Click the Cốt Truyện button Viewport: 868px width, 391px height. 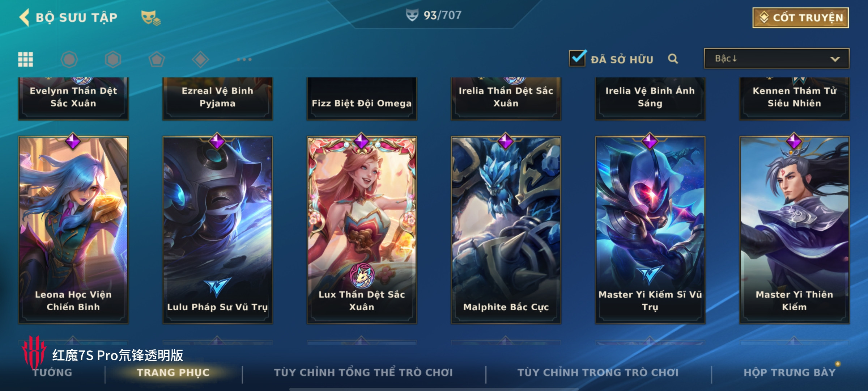click(801, 17)
